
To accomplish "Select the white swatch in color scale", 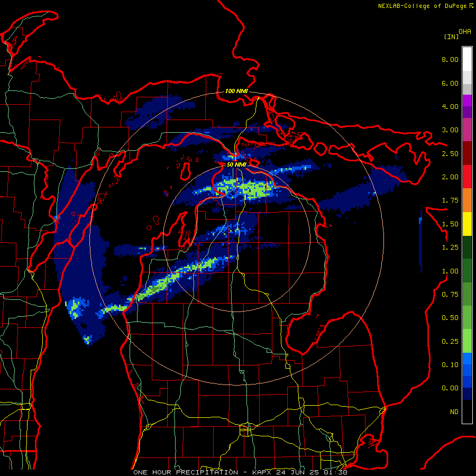I will pyautogui.click(x=467, y=59).
